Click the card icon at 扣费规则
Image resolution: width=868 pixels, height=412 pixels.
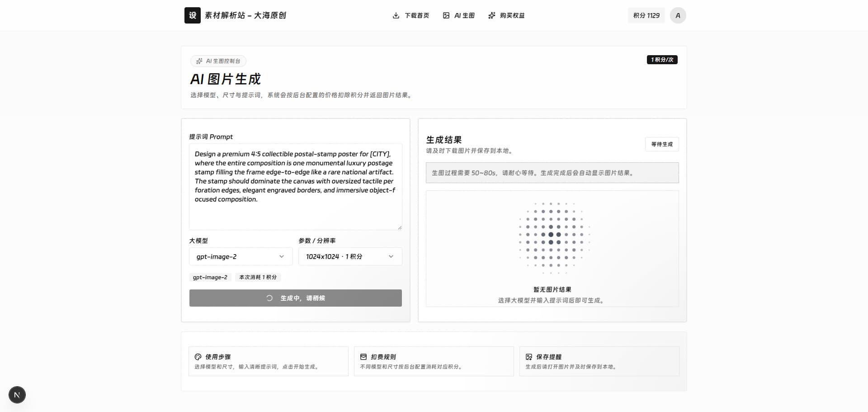click(363, 357)
